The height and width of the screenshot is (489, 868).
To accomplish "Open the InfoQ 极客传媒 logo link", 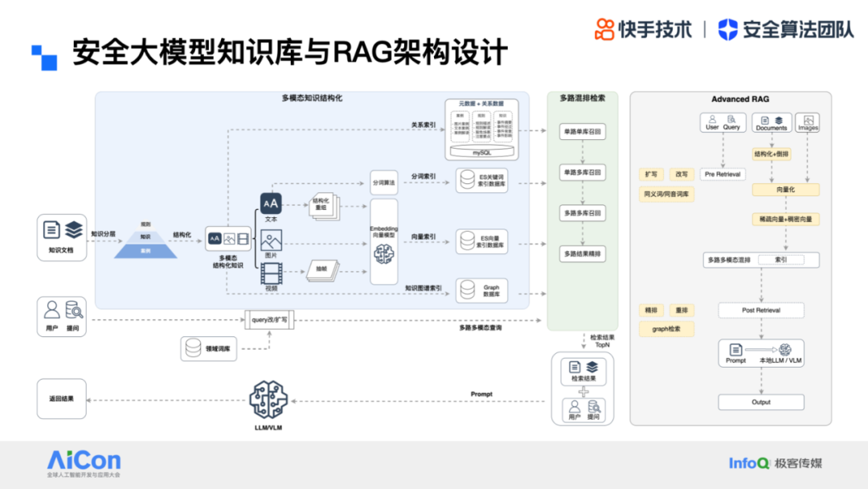I will click(x=775, y=463).
